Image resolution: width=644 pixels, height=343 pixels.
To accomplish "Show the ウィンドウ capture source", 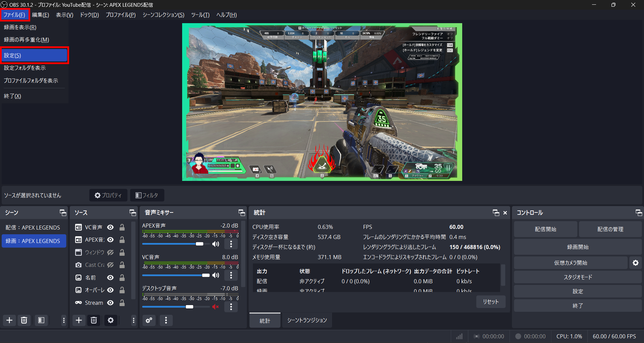I will [x=110, y=252].
